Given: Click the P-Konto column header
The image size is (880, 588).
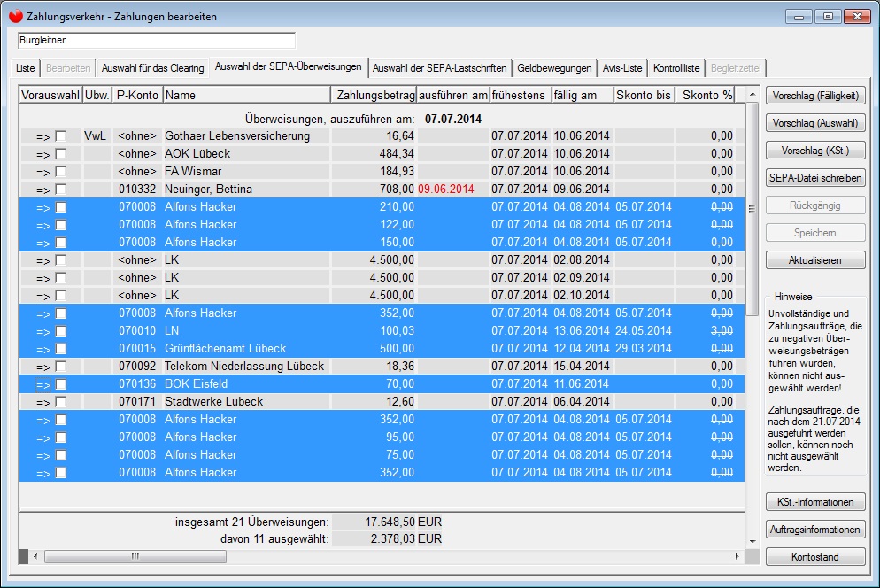Looking at the screenshot, I should 137,95.
